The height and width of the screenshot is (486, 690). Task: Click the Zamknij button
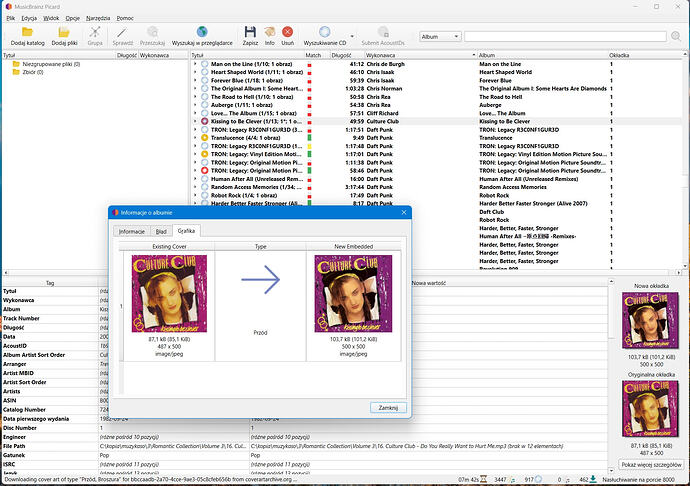click(388, 408)
